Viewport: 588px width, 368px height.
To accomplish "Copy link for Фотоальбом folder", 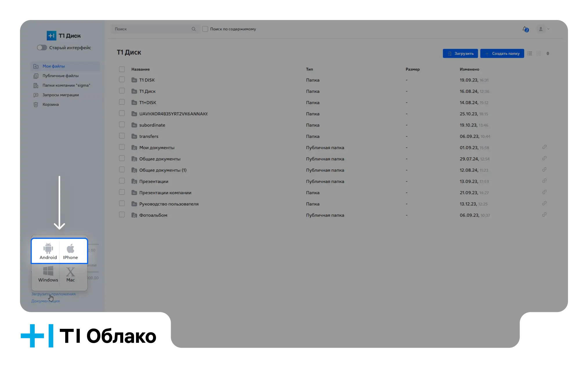I will [545, 215].
